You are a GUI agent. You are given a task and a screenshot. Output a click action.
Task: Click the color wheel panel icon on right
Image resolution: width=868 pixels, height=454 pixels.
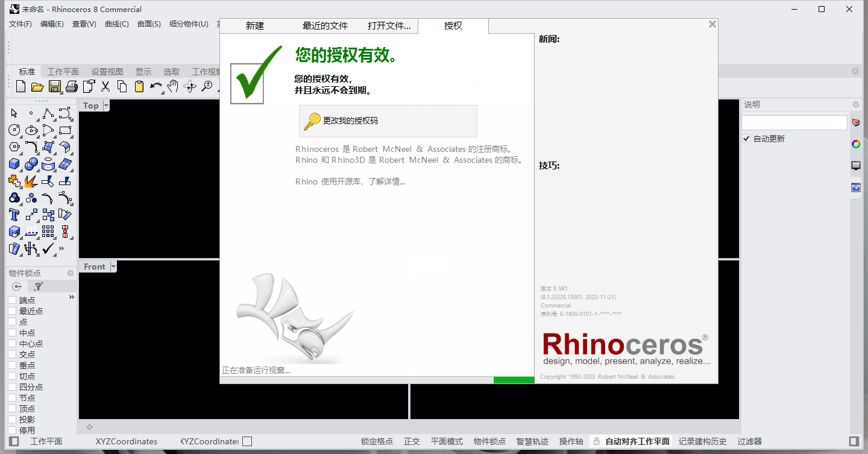tap(856, 144)
